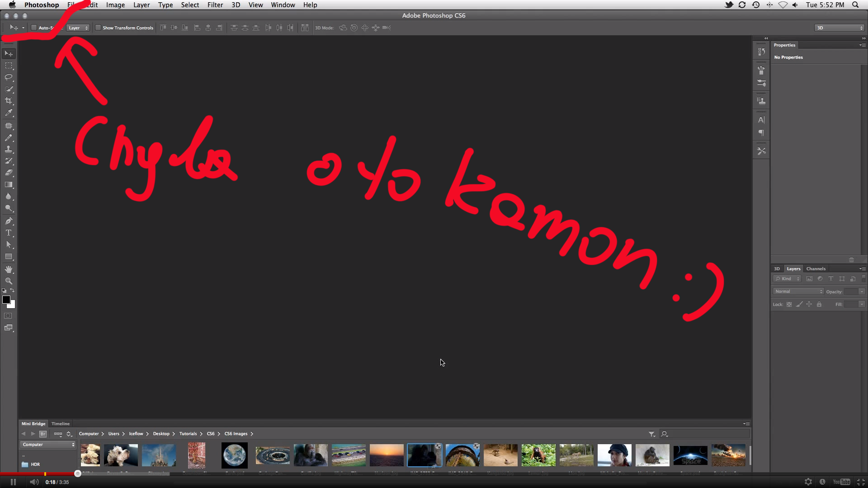Pause the video playback
This screenshot has width=868, height=488.
point(13,482)
